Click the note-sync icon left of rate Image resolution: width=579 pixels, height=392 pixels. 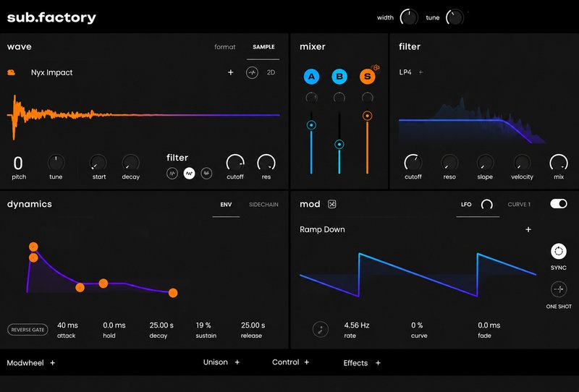click(x=321, y=329)
